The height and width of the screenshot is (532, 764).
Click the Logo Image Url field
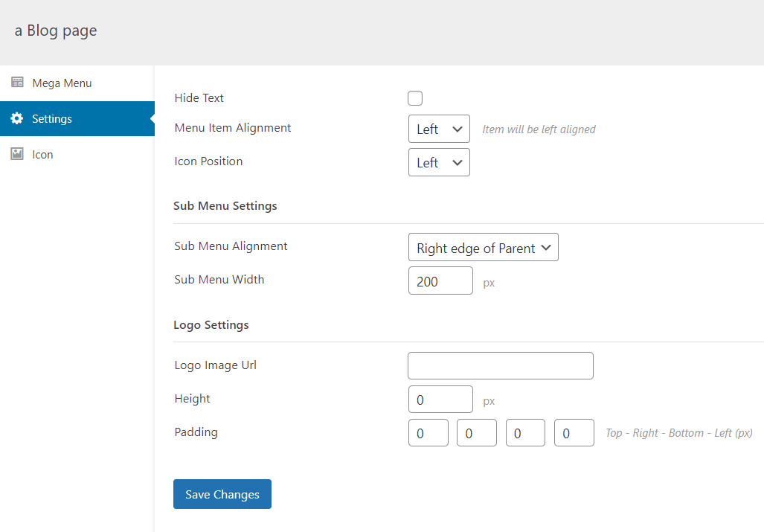(501, 365)
